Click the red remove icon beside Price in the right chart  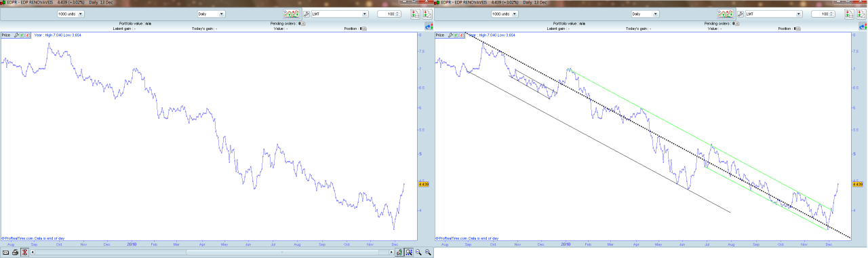pyautogui.click(x=462, y=35)
